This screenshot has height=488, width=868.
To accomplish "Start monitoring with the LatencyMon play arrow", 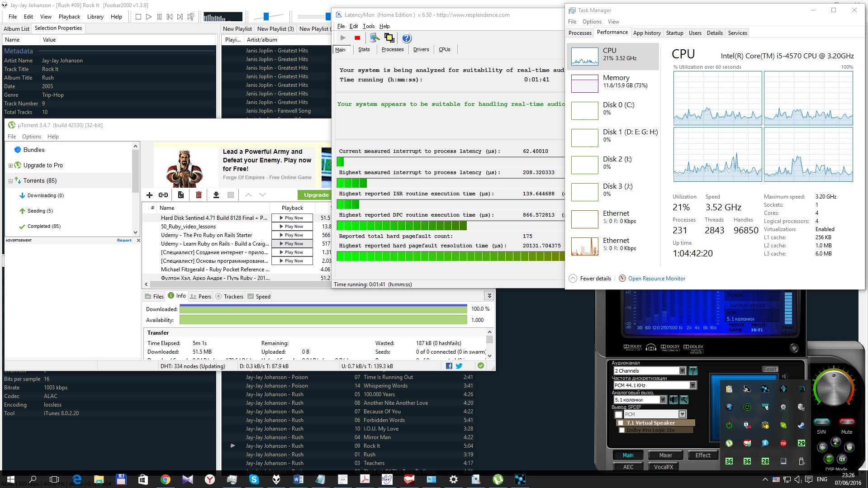I will (x=343, y=38).
